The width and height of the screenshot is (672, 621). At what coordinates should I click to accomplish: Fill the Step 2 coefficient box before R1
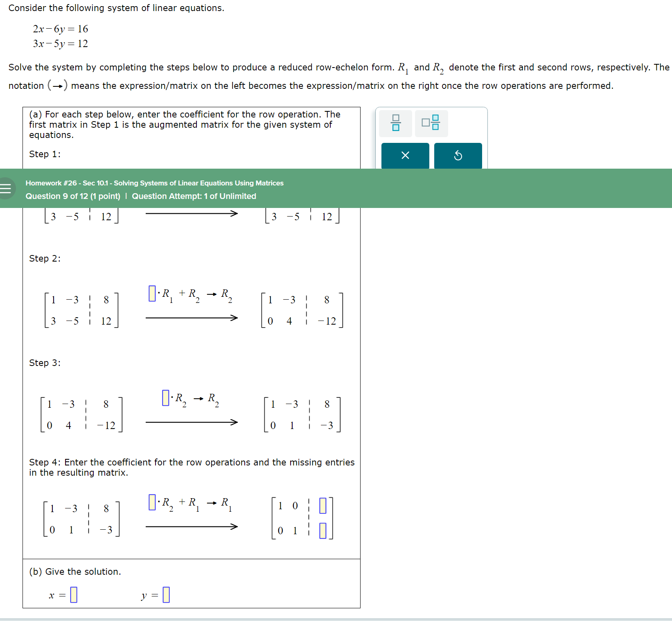[152, 294]
